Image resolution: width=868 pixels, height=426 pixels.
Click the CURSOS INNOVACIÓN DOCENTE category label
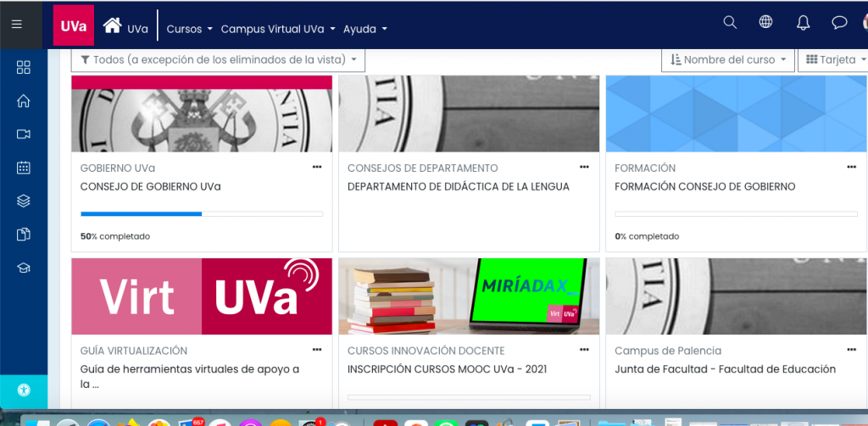(x=426, y=351)
